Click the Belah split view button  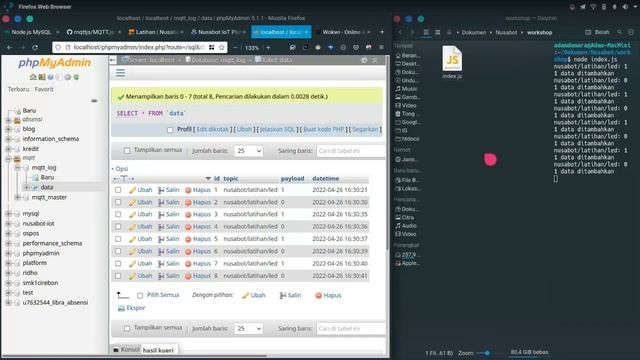pyautogui.click(x=597, y=32)
